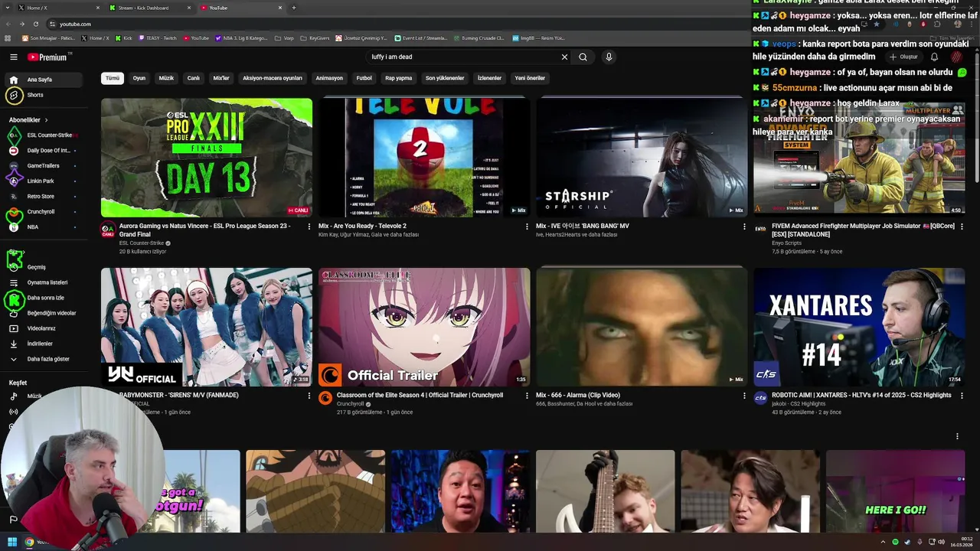Expand Daha fazla göster in sidebar

click(x=44, y=359)
